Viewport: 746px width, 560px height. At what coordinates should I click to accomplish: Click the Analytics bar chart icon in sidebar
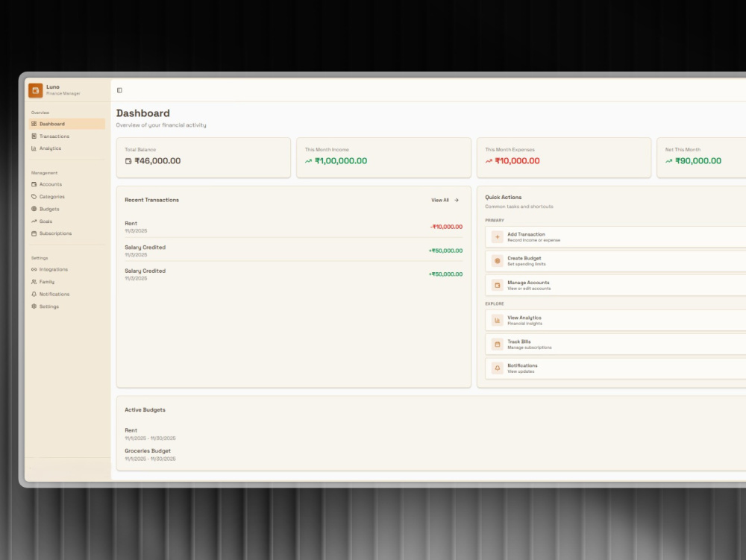(34, 148)
